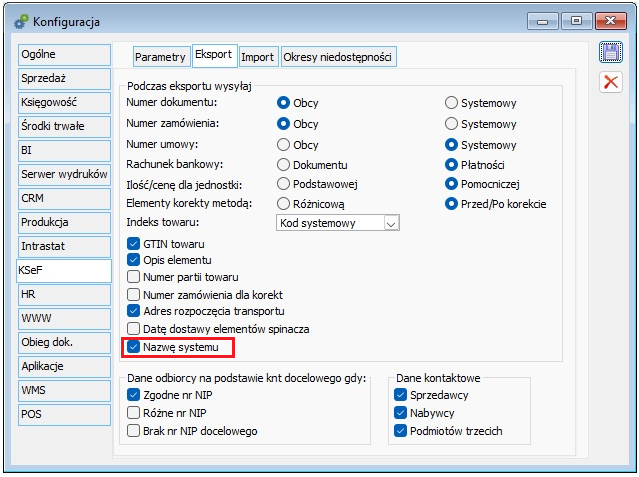The width and height of the screenshot is (639, 477).
Task: Uncheck GTIN towaru checkbox
Action: 133,244
